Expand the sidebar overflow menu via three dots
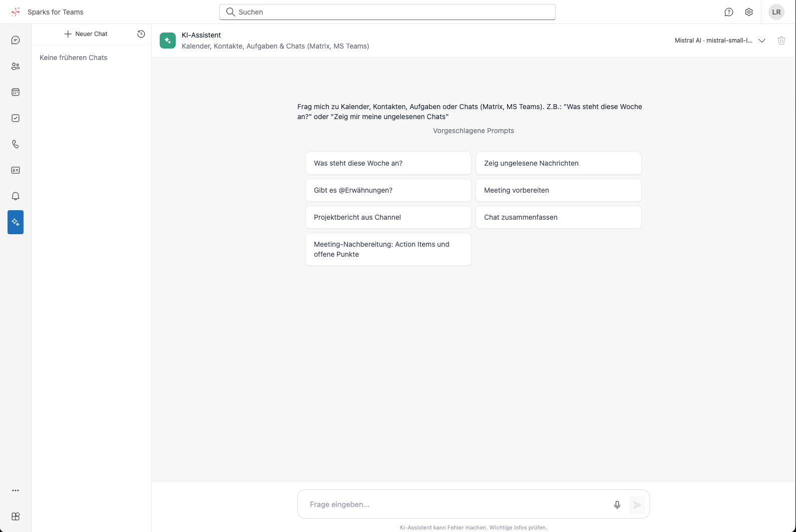Screen dimensions: 796x532 click(x=16, y=490)
